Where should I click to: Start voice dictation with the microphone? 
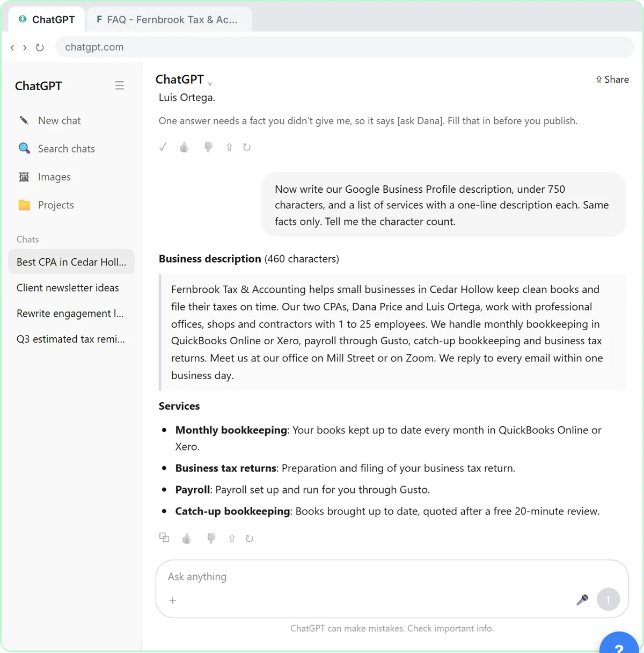[x=582, y=600]
